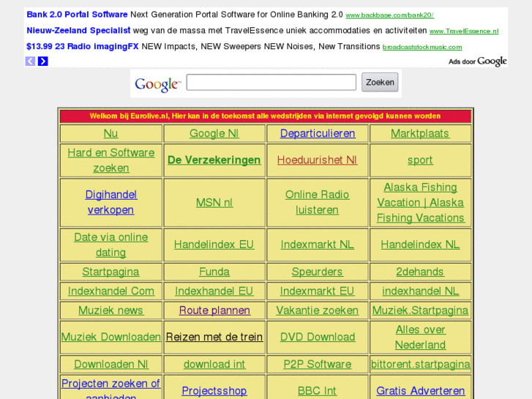532x399 pixels.
Task: Select the Hoeduurishet Nl link
Action: 317,160
